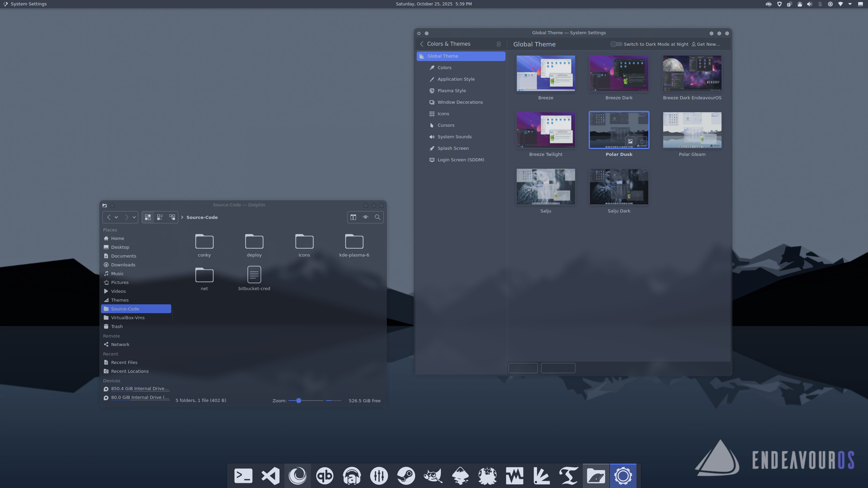Launch the terminal from the dock
Screen dimensions: 868x488
click(x=243, y=476)
